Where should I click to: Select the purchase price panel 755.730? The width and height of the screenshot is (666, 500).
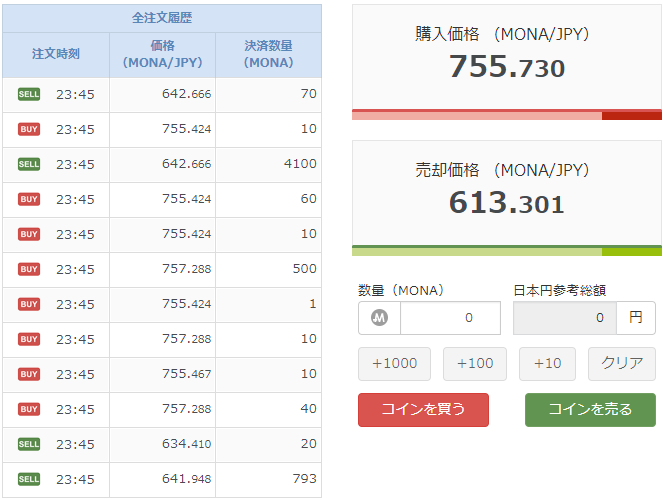[x=507, y=60]
